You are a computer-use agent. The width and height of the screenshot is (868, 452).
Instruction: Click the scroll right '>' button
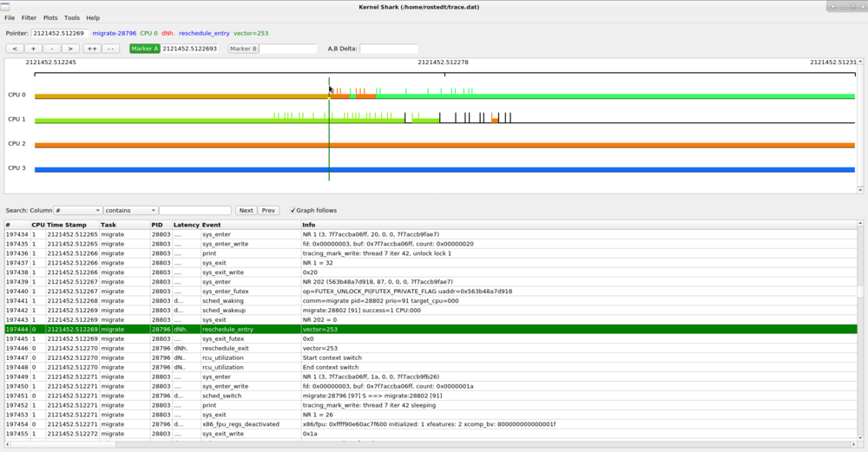tap(70, 49)
